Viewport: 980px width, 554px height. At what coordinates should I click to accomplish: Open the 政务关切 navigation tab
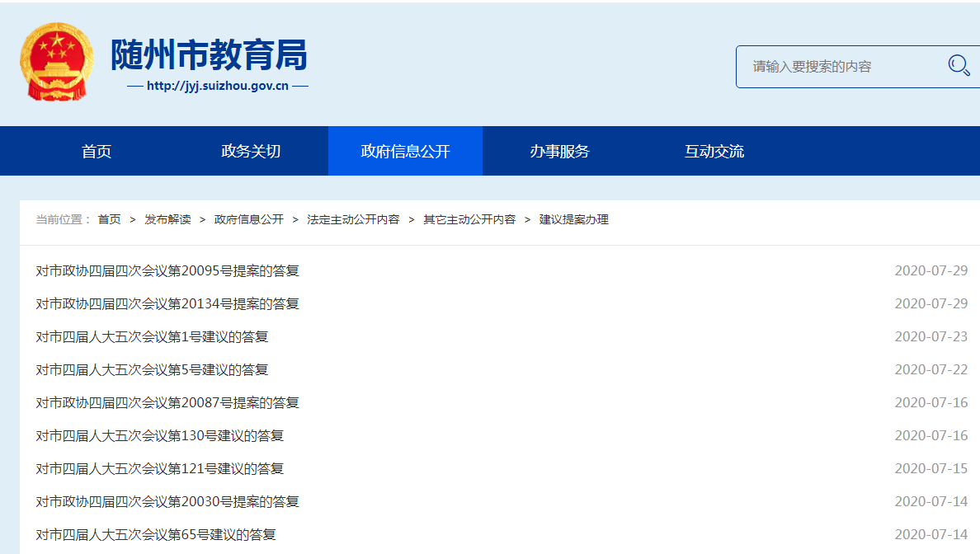click(251, 151)
